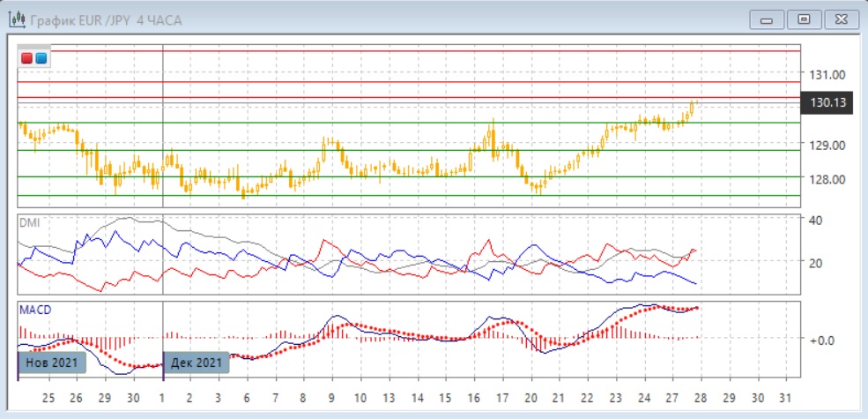
Task: Click the 40 level on DMI scale
Action: (x=816, y=220)
